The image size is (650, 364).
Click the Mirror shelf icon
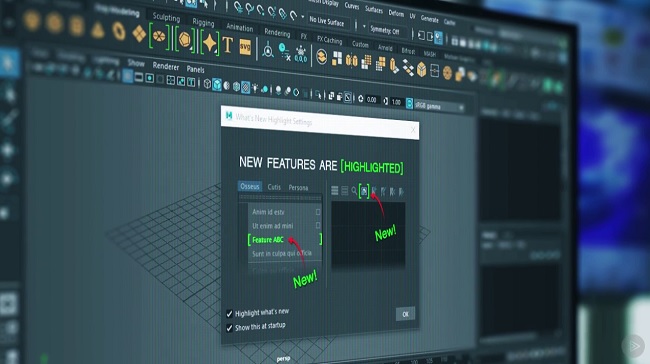coord(352,61)
